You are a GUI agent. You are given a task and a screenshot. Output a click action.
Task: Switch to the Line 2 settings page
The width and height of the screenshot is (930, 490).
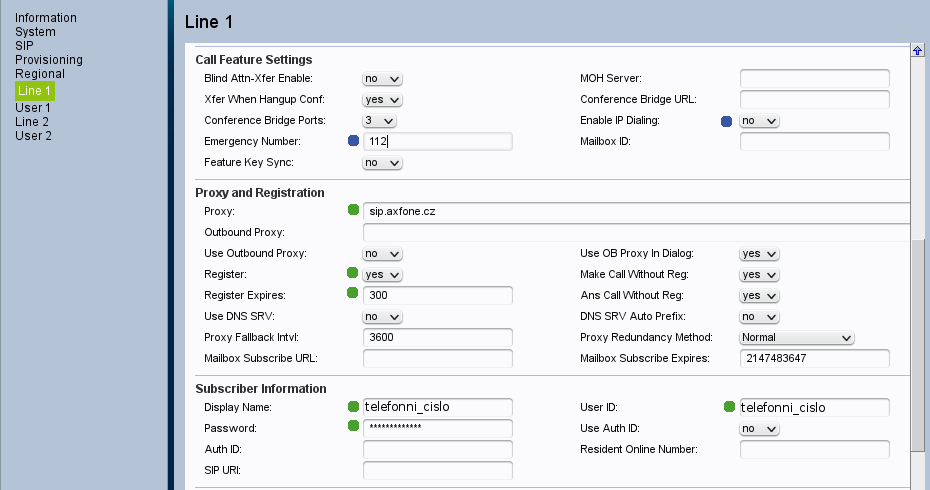(x=32, y=122)
